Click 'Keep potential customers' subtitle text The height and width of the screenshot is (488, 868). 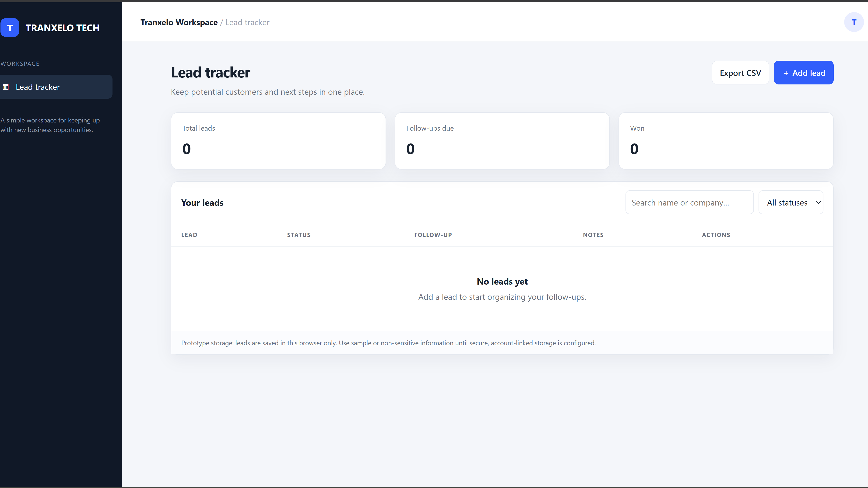click(268, 92)
